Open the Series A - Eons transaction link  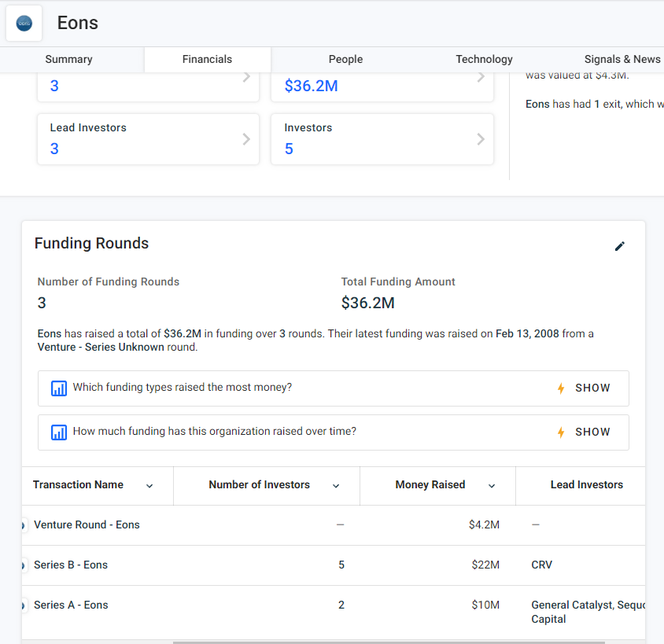71,605
